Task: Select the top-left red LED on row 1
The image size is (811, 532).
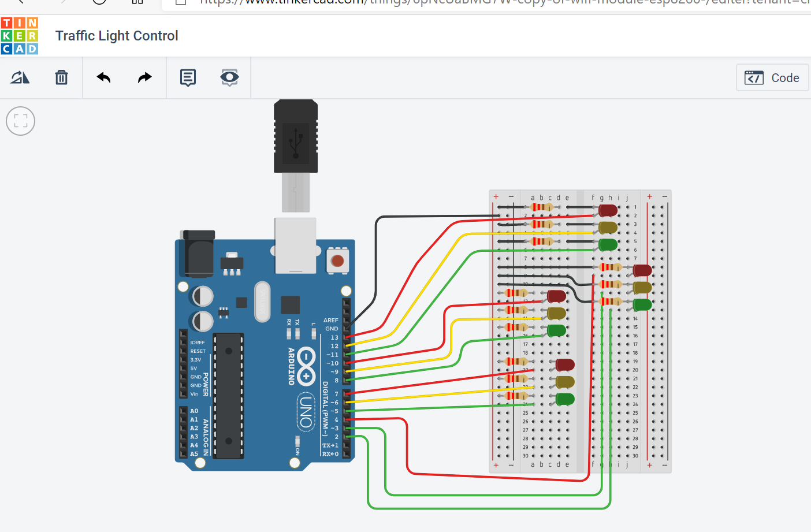Action: pyautogui.click(x=608, y=210)
